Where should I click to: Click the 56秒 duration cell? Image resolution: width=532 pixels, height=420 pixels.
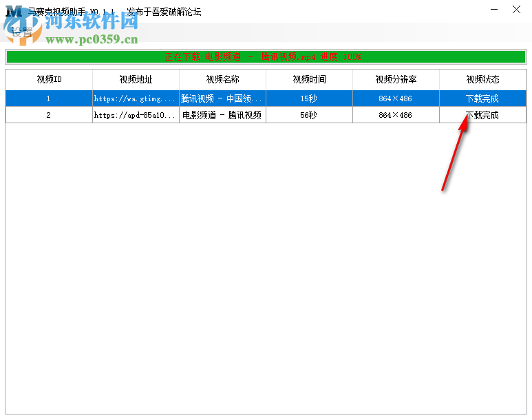pyautogui.click(x=310, y=115)
